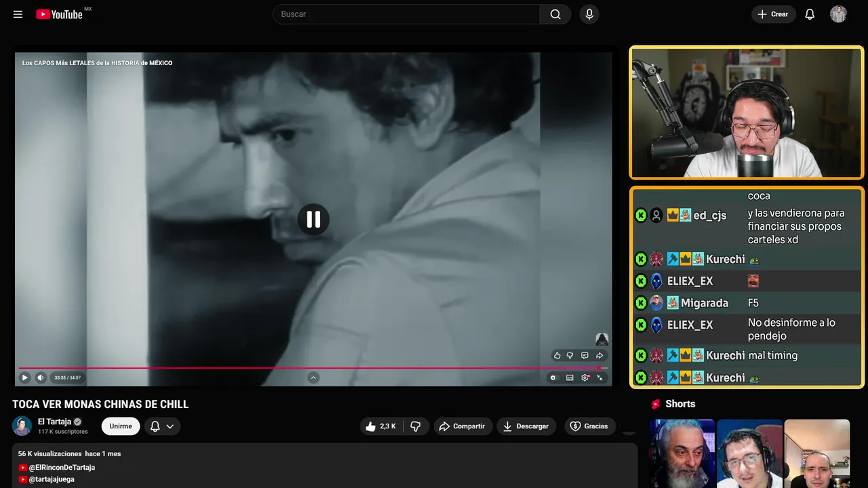Viewport: 868px width, 488px height.
Task: Click the 33:35 / 34:07 time display
Action: point(68,378)
